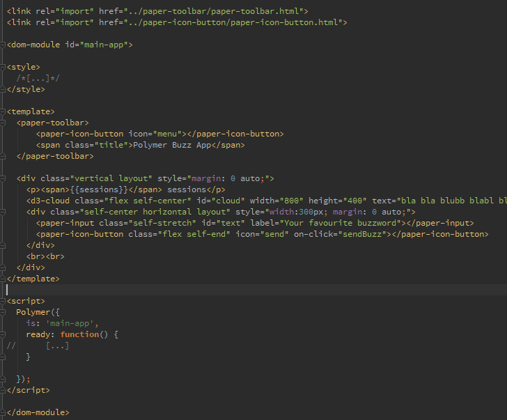Collapse the vertical layout div fold marker

coord(3,178)
